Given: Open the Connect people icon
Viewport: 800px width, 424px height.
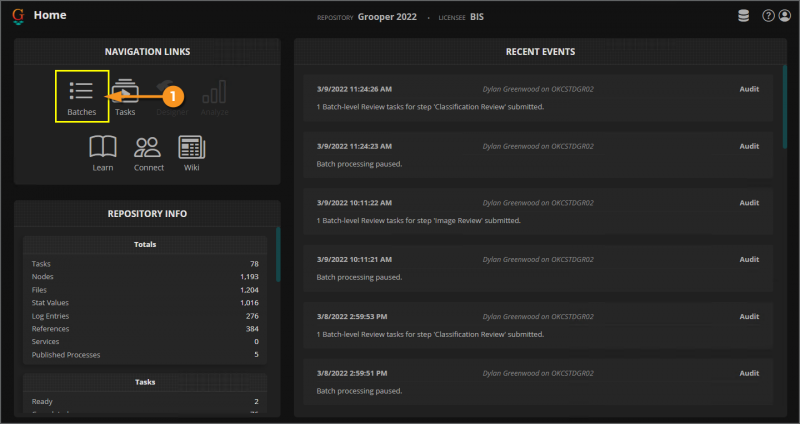Looking at the screenshot, I should (148, 153).
